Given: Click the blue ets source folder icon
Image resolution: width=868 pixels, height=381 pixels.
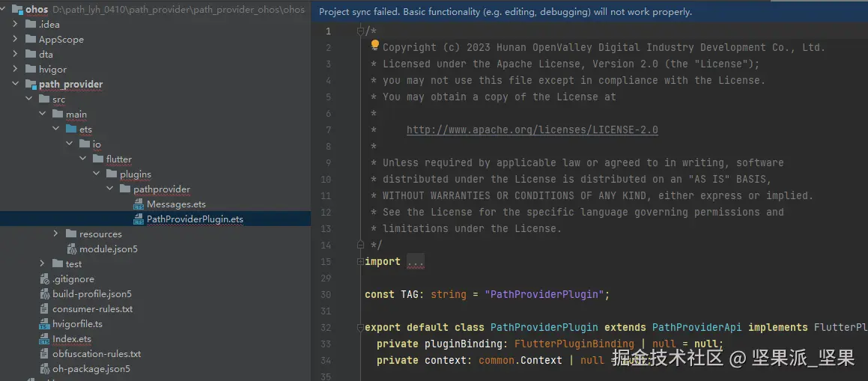Looking at the screenshot, I should click(71, 129).
